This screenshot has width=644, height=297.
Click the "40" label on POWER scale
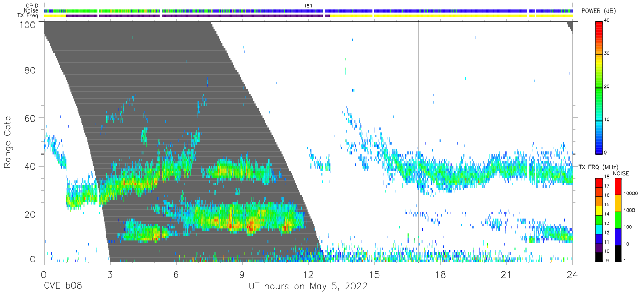click(x=607, y=20)
